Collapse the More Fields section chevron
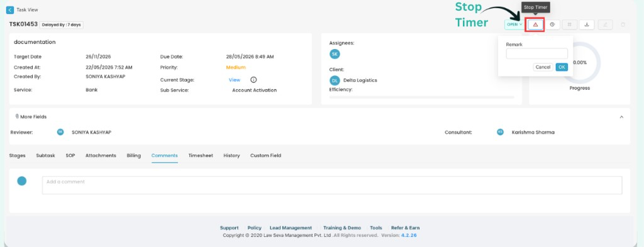This screenshot has height=247, width=644. click(x=621, y=117)
